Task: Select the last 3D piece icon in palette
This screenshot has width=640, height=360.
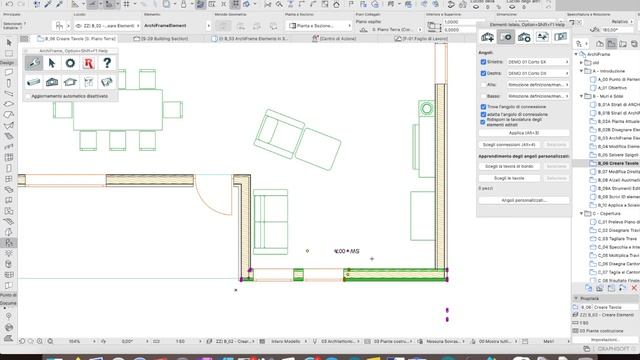Action: (107, 82)
